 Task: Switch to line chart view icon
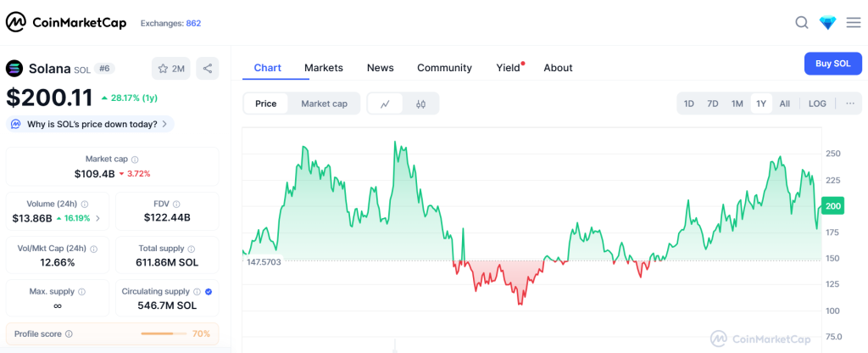pyautogui.click(x=385, y=104)
